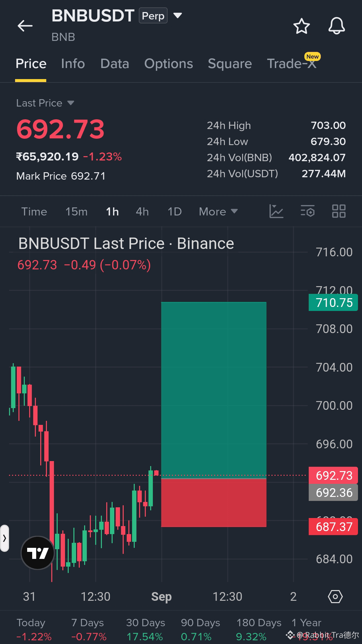Open multi-chart grid layout icon
This screenshot has height=644, width=362.
coord(339,211)
